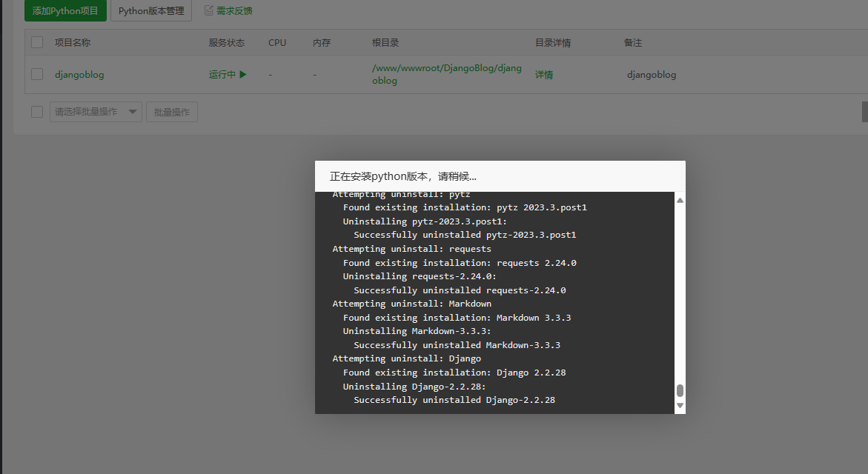The height and width of the screenshot is (474, 868).
Task: Click the scroll-down arrow in the install log
Action: [680, 405]
